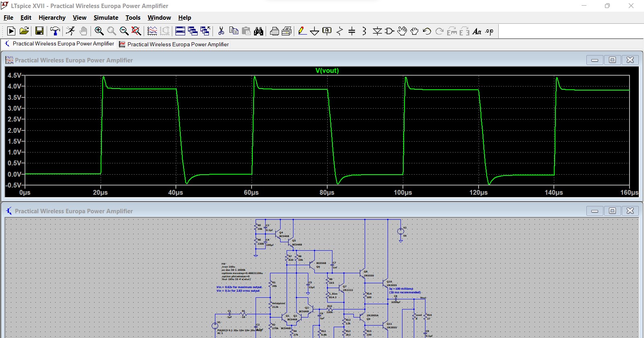The height and width of the screenshot is (338, 644).
Task: Open the View menu
Action: 80,18
